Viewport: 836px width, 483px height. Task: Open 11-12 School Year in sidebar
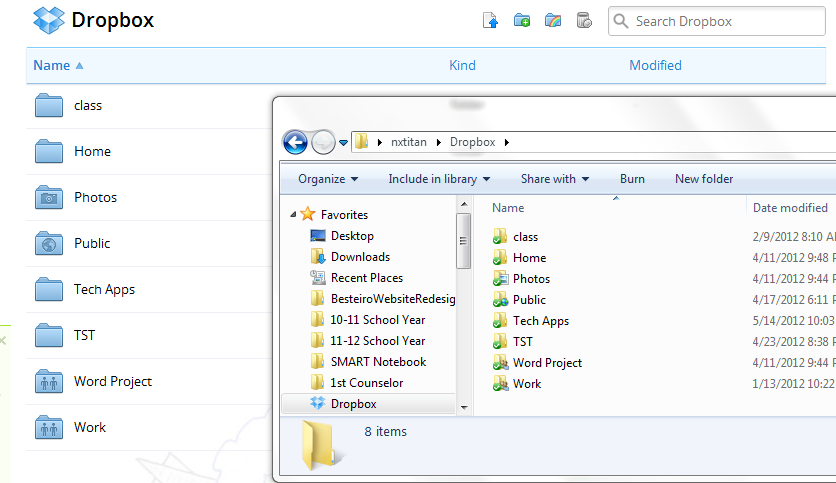(377, 341)
